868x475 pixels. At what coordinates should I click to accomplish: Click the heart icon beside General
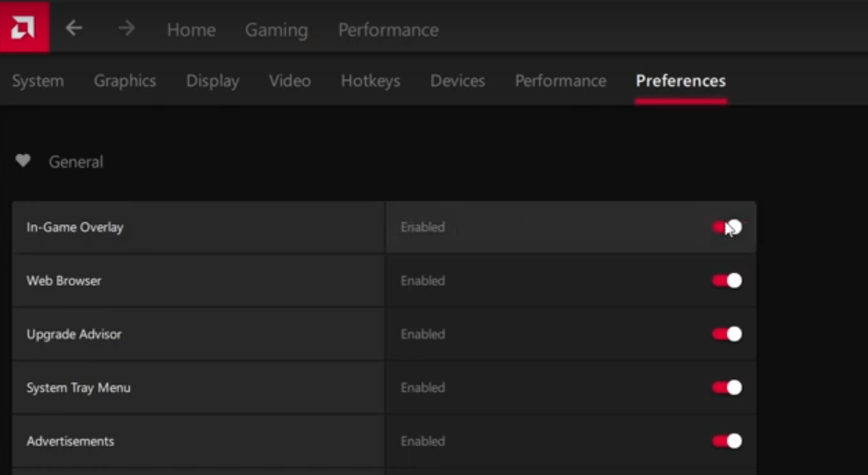tap(23, 161)
